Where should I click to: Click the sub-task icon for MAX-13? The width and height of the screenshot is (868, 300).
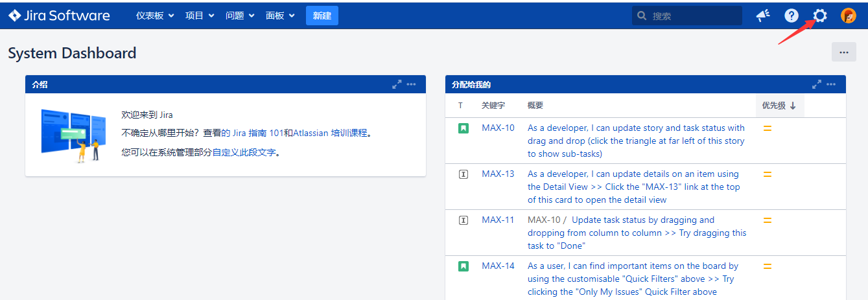(463, 174)
